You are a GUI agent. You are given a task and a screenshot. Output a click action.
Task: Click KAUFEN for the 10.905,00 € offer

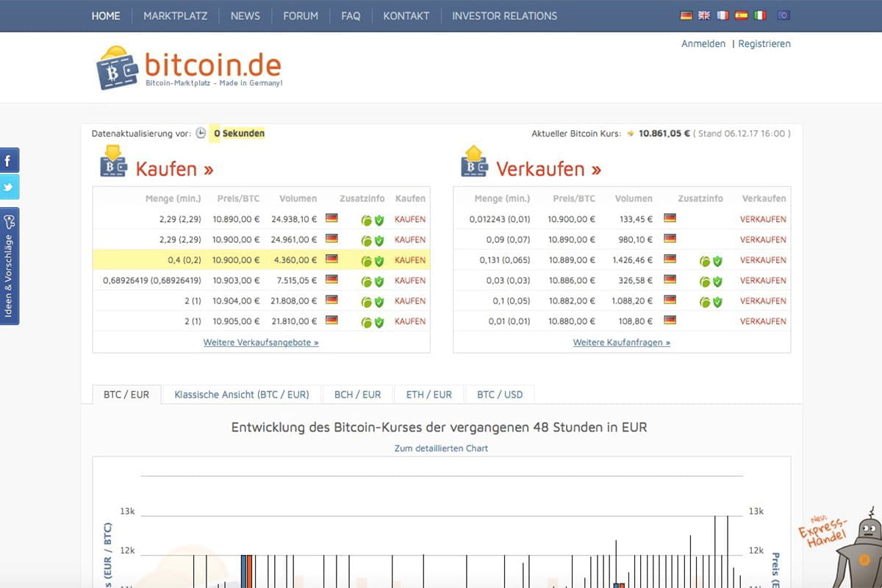pyautogui.click(x=410, y=321)
